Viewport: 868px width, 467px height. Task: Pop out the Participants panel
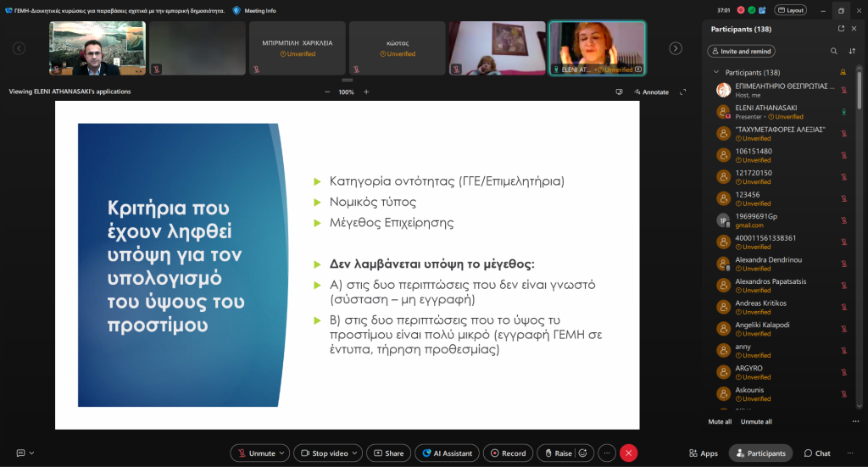coord(841,29)
